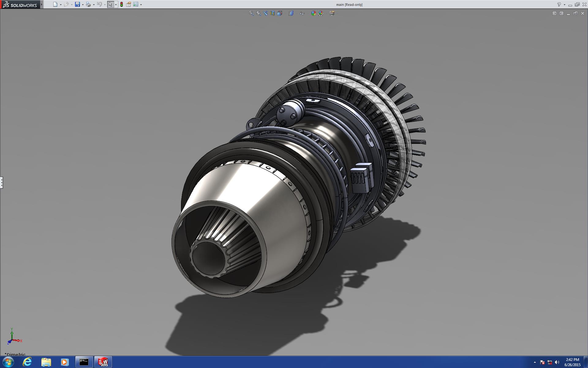Click the Rebuild traffic light icon

coord(122,5)
